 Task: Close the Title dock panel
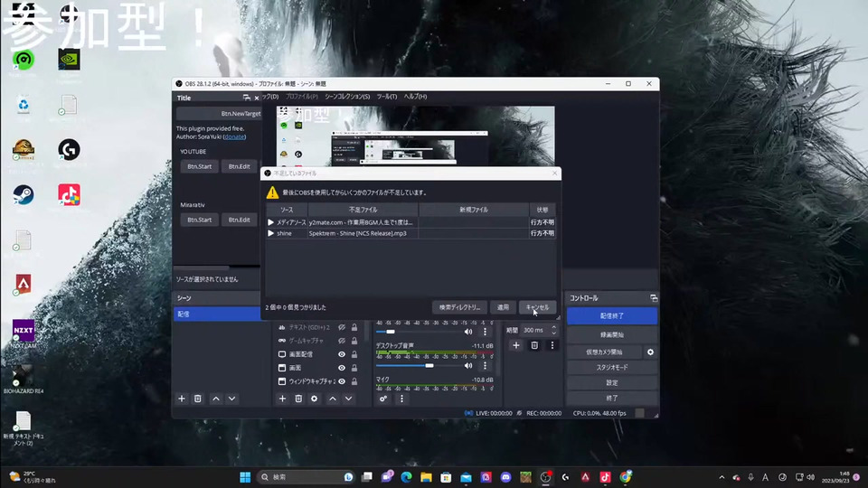pos(256,98)
